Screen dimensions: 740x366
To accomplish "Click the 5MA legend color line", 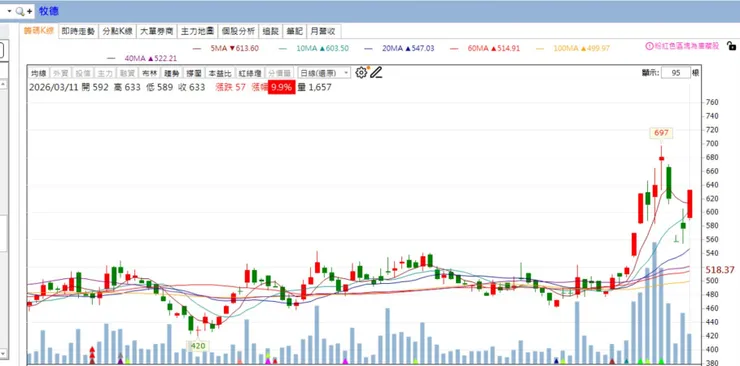I will click(x=197, y=49).
